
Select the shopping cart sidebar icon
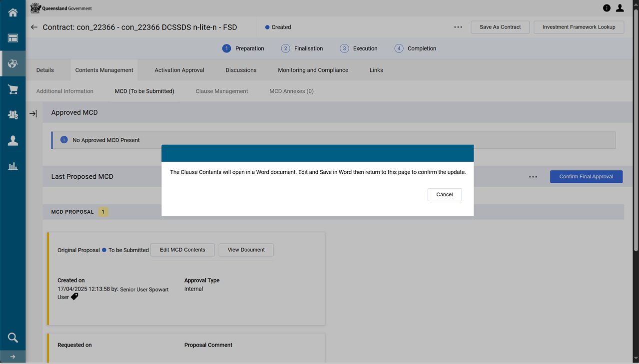pyautogui.click(x=13, y=89)
